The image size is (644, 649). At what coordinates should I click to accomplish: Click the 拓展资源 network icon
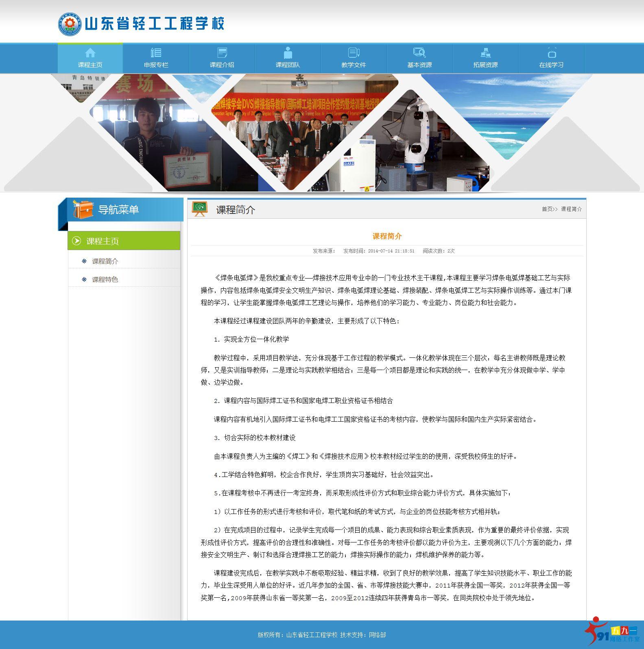coord(485,53)
